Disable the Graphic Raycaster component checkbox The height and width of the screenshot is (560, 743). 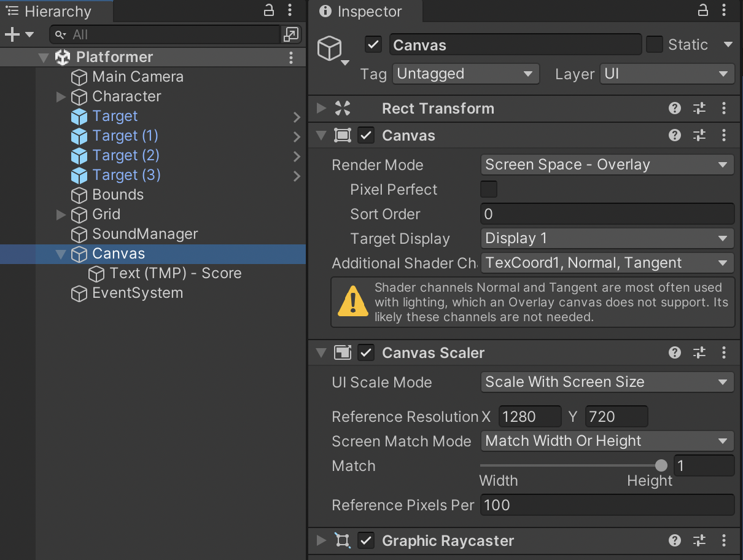click(x=366, y=540)
